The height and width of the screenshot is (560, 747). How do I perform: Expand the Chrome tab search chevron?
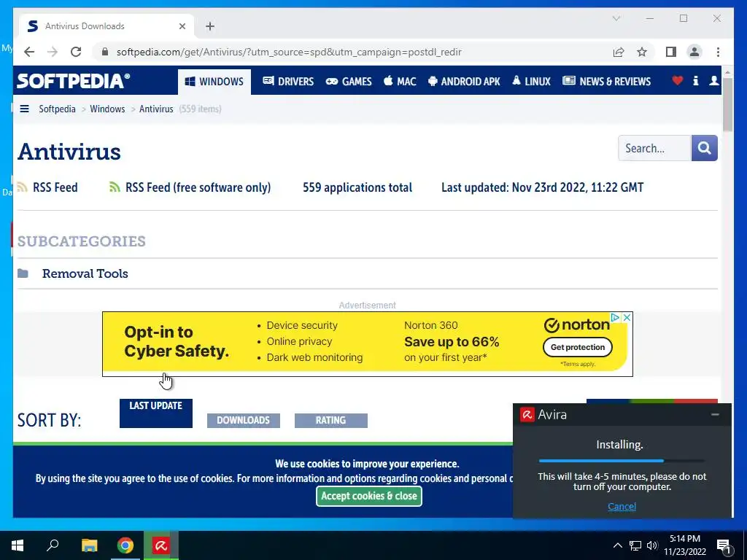click(616, 18)
